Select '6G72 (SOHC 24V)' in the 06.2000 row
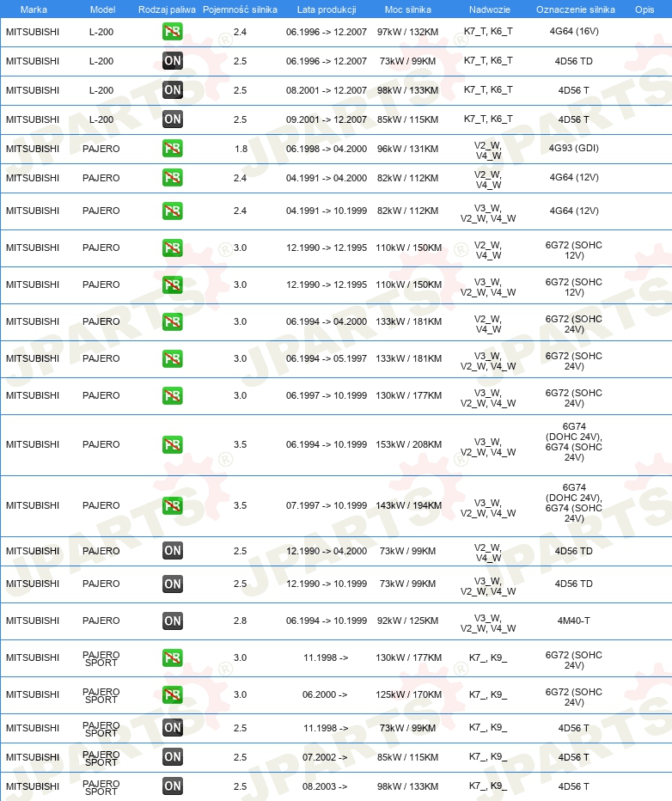Viewport: 672px width, 801px height. tap(574, 697)
